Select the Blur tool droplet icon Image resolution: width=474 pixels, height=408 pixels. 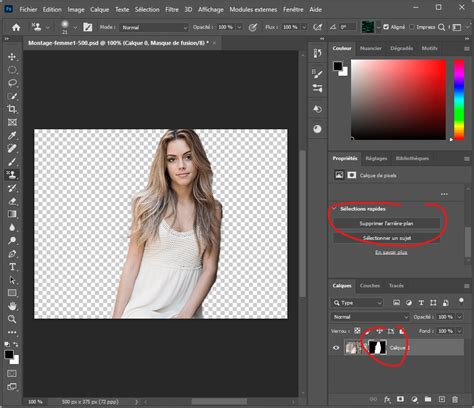point(12,227)
